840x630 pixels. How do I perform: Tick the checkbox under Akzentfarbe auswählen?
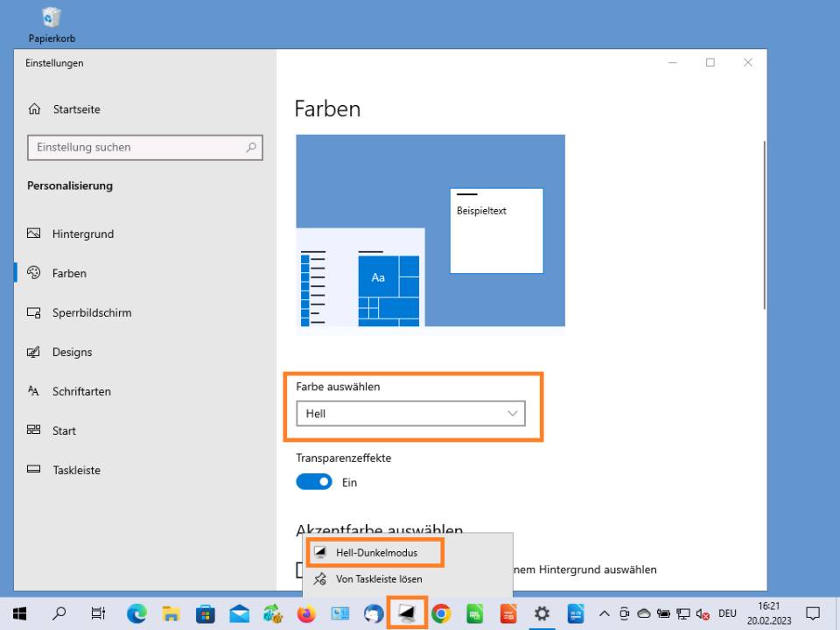pos(299,570)
